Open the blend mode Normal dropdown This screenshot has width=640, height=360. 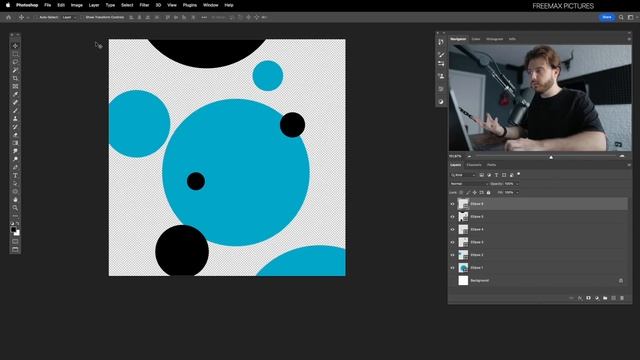pos(469,184)
